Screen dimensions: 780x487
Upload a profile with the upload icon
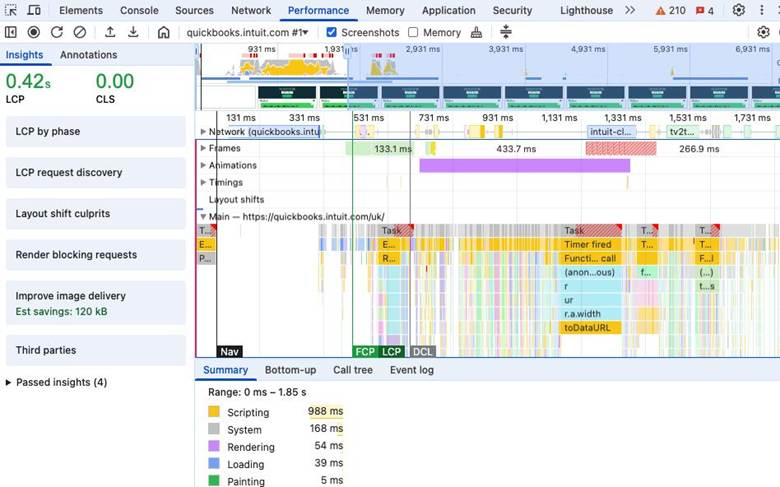pos(110,32)
